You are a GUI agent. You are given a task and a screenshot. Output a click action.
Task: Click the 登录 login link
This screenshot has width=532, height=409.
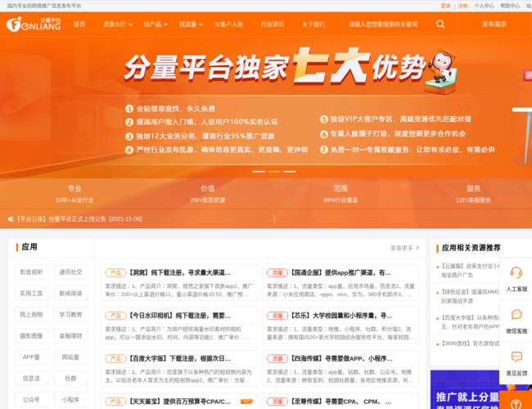point(445,5)
